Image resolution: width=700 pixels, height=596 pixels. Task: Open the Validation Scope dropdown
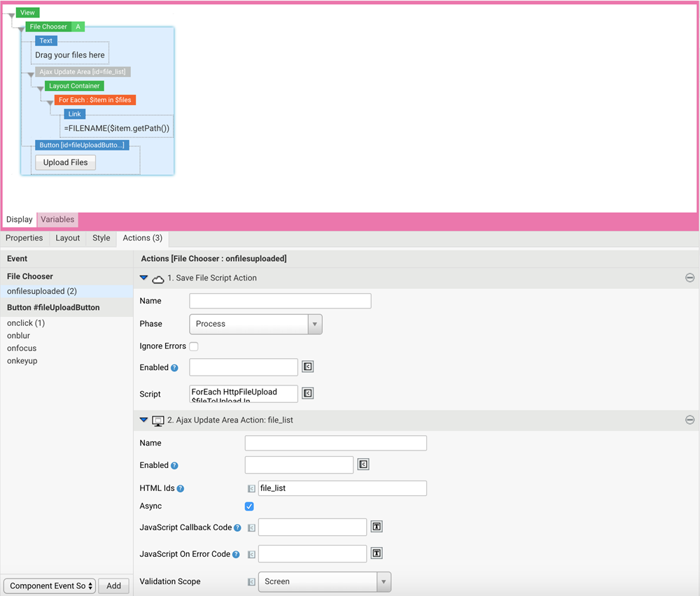pos(384,581)
